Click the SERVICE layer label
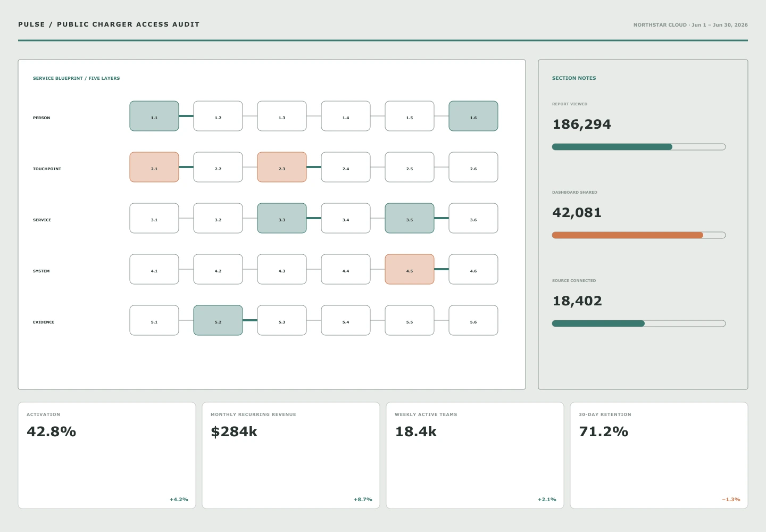Screen dimensions: 766x532 [42, 220]
